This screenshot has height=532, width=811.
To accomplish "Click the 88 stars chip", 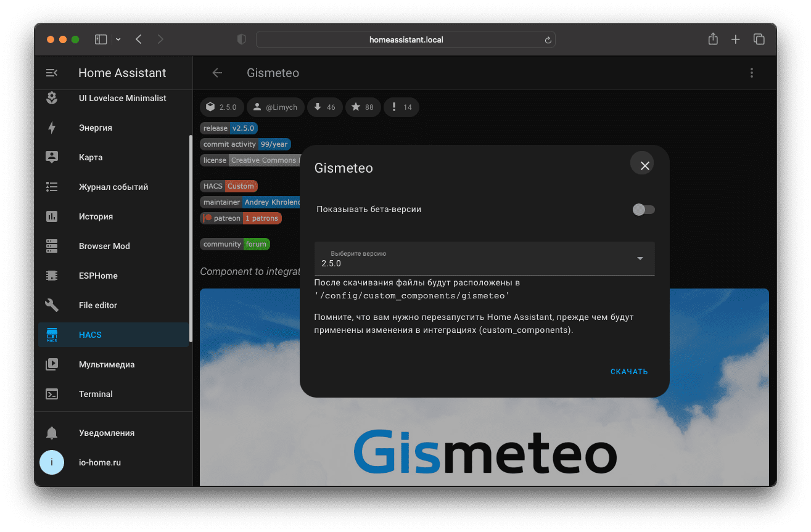I will (x=363, y=107).
